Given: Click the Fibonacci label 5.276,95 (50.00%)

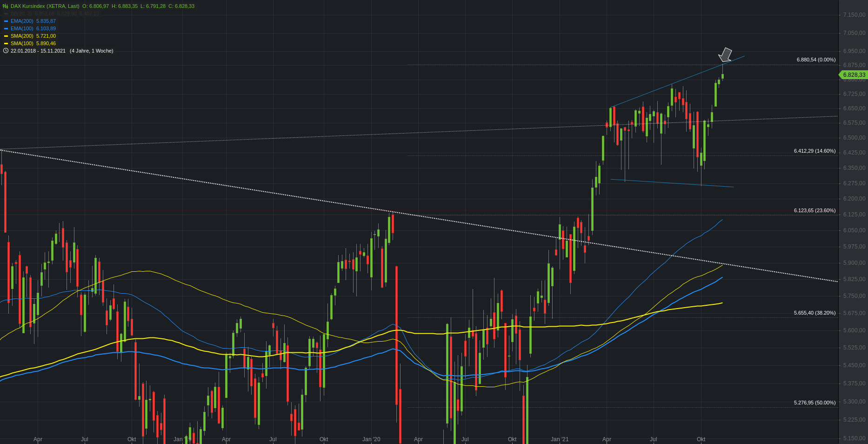Looking at the screenshot, I should tap(815, 403).
